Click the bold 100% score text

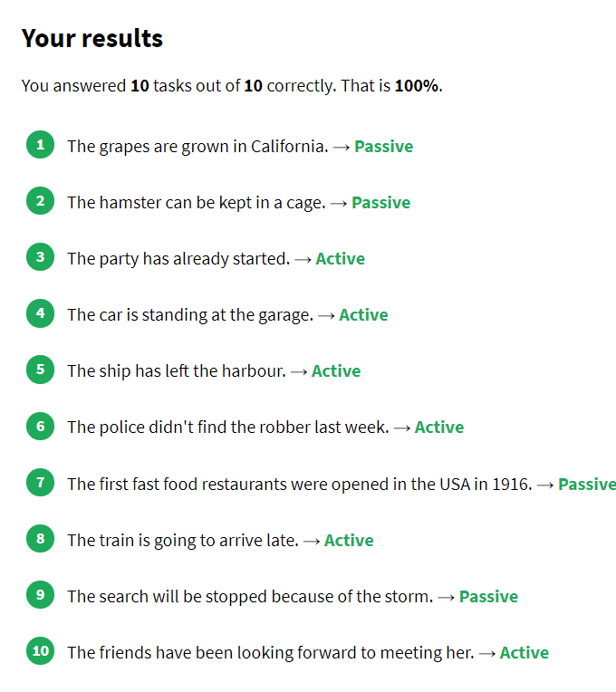coord(417,86)
